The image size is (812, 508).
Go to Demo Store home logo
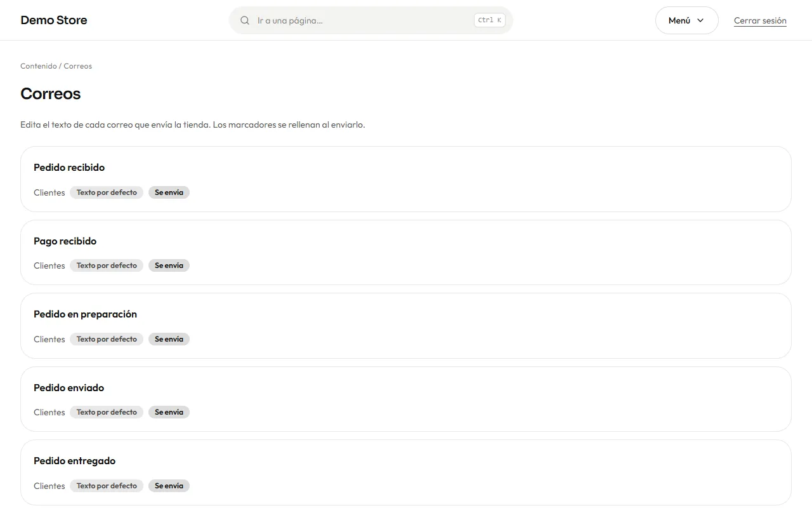tap(54, 20)
